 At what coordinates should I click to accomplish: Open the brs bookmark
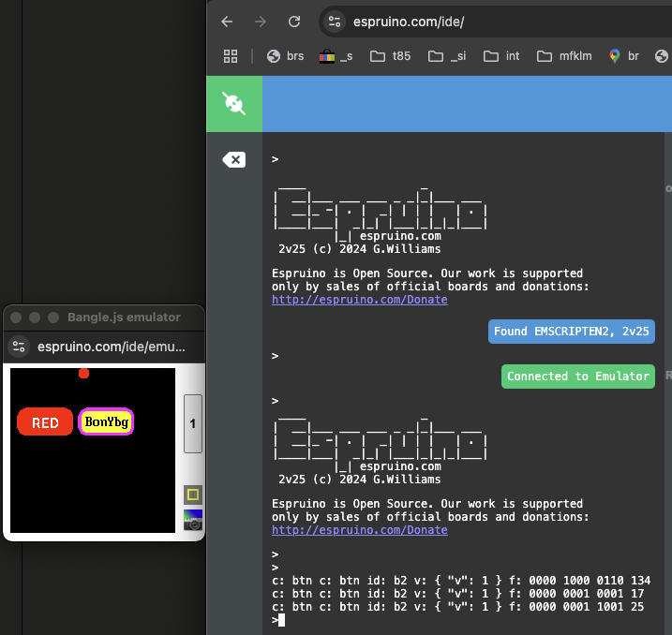(286, 56)
